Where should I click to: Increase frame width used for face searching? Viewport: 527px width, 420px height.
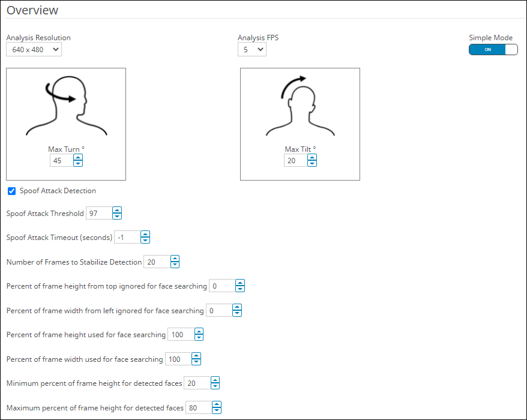point(196,356)
